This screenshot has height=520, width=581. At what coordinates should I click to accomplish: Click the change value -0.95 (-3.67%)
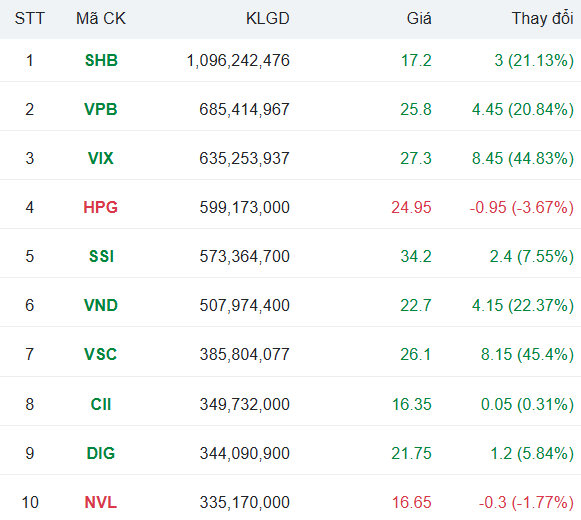click(x=522, y=207)
